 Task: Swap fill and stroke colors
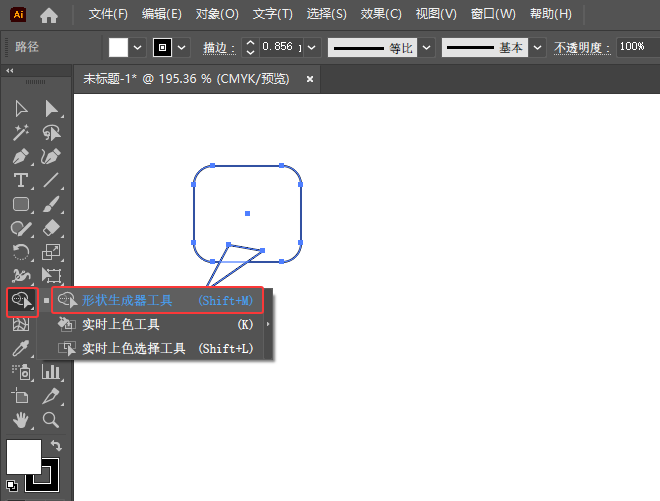[x=56, y=445]
